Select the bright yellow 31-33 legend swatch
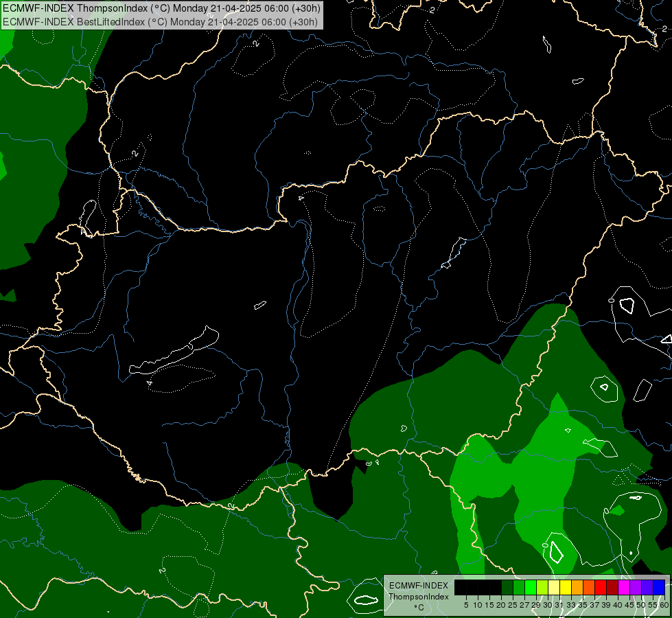The image size is (672, 618). (566, 587)
